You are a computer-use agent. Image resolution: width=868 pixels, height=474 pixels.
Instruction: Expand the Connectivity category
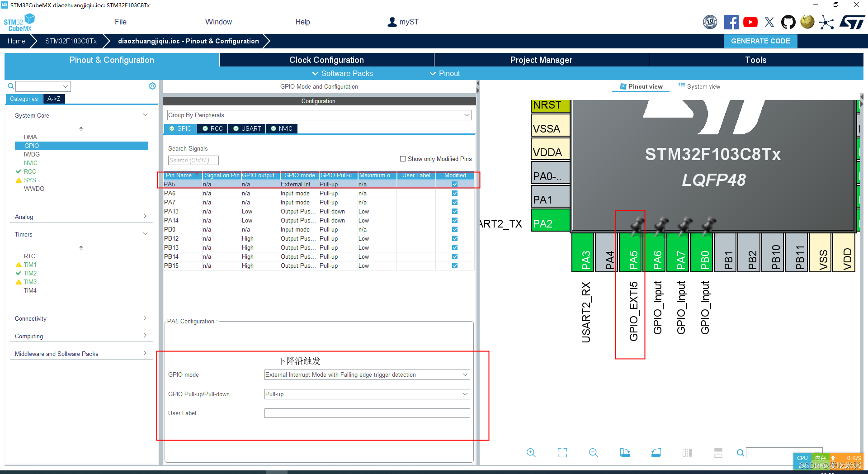(81, 318)
